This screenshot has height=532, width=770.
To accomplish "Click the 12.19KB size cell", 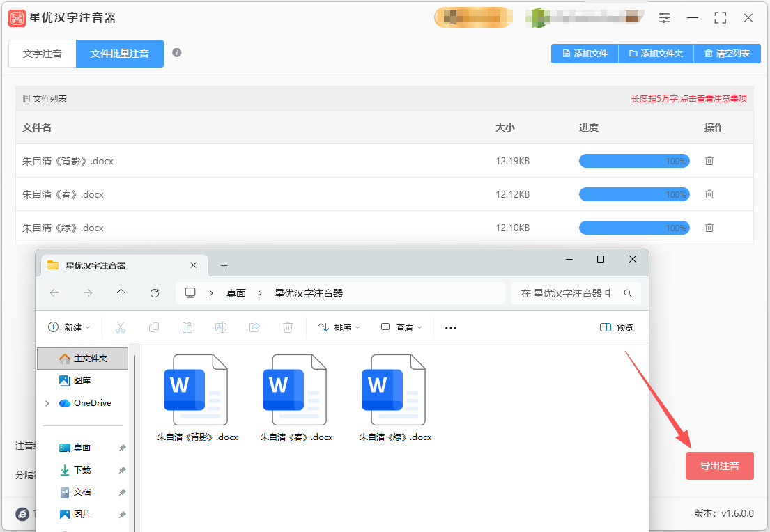I will (x=512, y=161).
